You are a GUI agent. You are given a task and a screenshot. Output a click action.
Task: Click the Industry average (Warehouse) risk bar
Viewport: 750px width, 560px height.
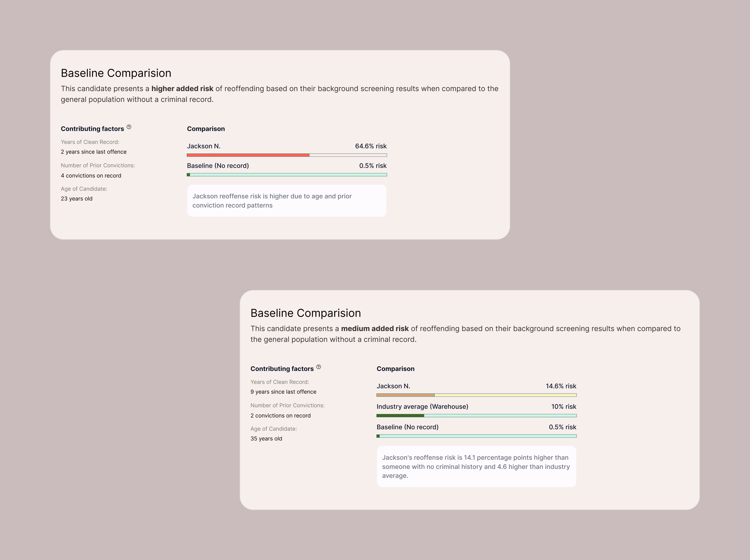click(x=476, y=416)
